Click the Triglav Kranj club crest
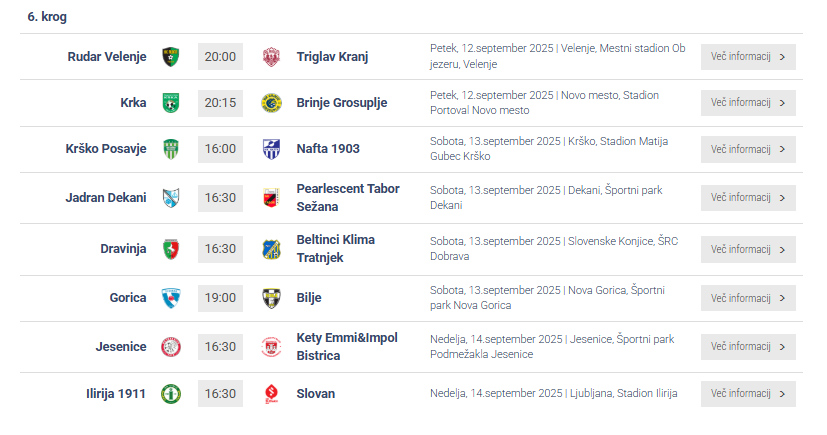Viewport: 827px width, 435px height. point(271,56)
